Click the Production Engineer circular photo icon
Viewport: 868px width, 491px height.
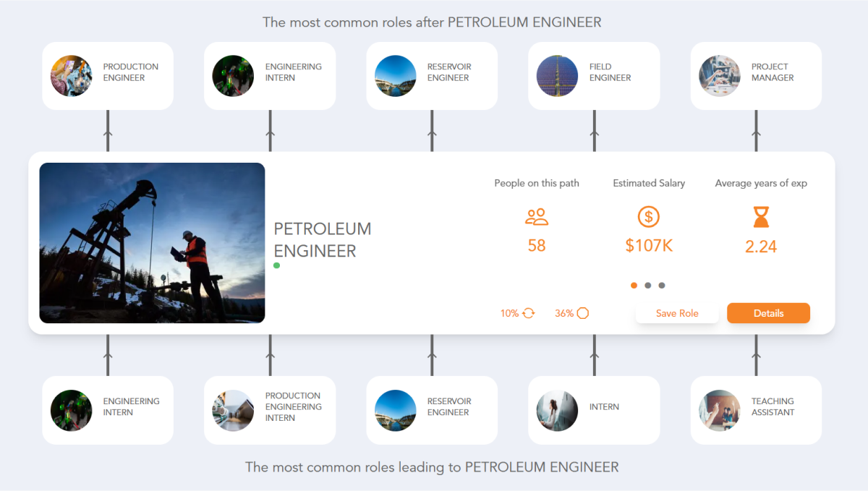pos(71,76)
